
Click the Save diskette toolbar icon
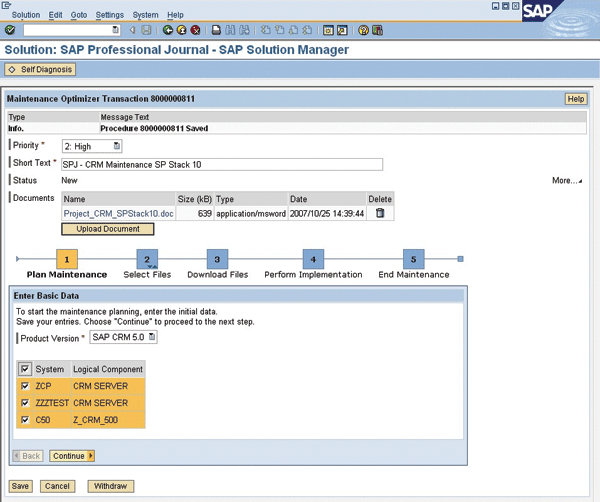(x=146, y=30)
